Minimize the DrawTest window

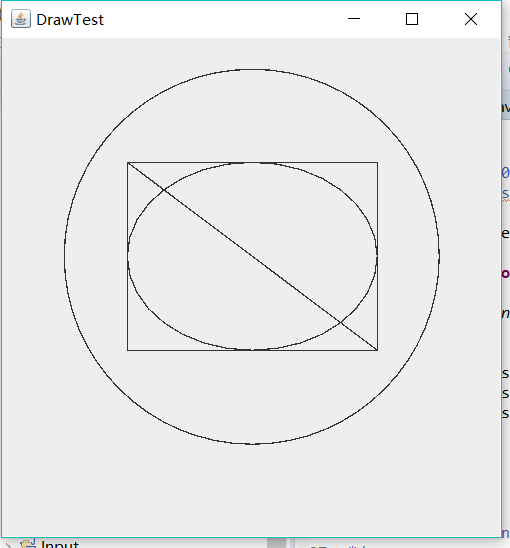(354, 19)
